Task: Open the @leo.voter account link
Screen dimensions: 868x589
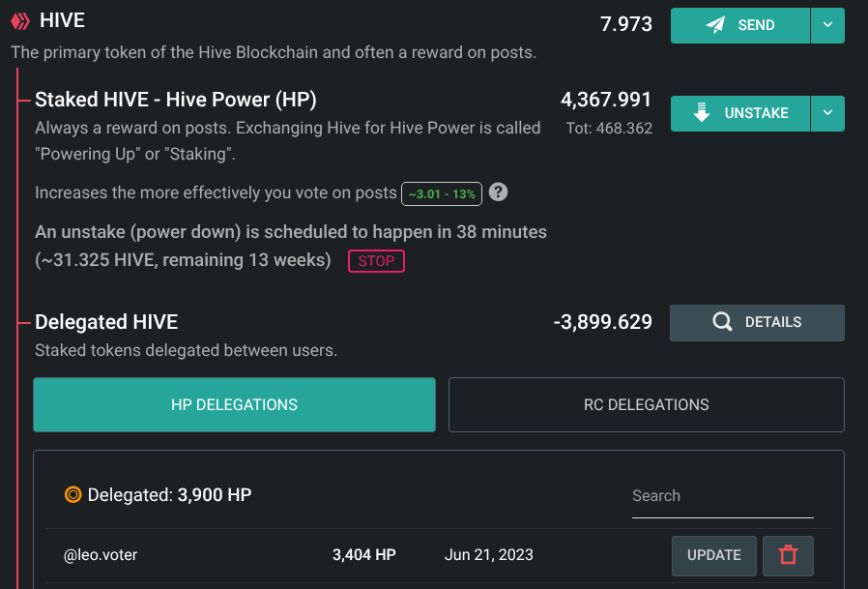Action: tap(101, 554)
